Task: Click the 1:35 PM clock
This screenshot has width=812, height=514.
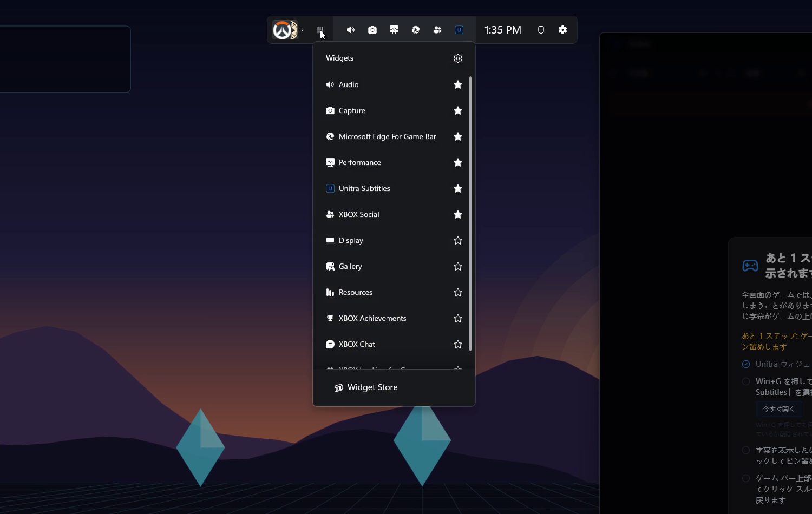Action: coord(502,30)
